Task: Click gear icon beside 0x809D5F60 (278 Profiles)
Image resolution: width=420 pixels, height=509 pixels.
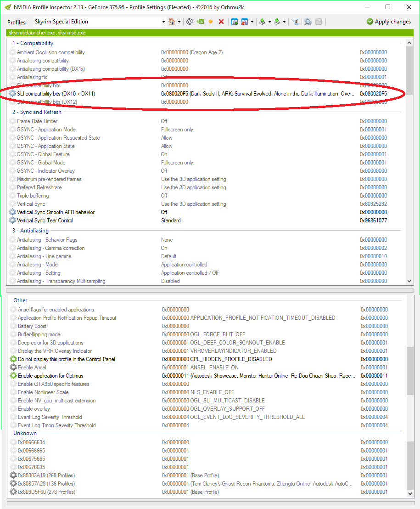Action: (13, 492)
